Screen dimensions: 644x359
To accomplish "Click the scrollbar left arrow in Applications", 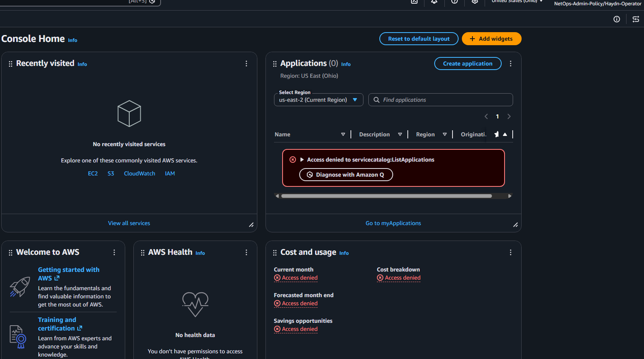I will (x=277, y=196).
